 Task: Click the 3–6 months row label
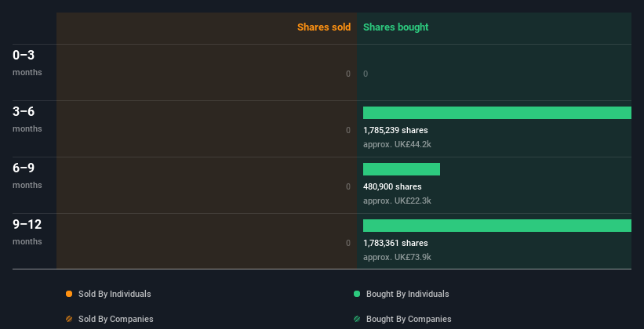[27, 119]
